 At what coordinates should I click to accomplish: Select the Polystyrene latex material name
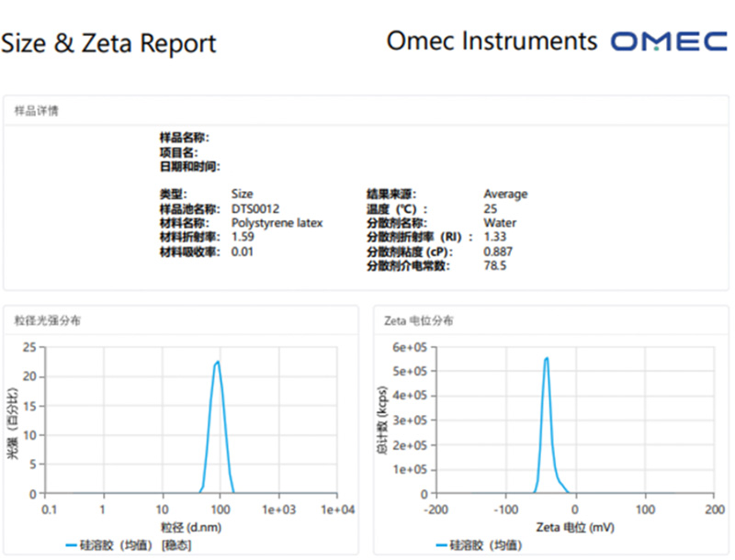pyautogui.click(x=277, y=222)
